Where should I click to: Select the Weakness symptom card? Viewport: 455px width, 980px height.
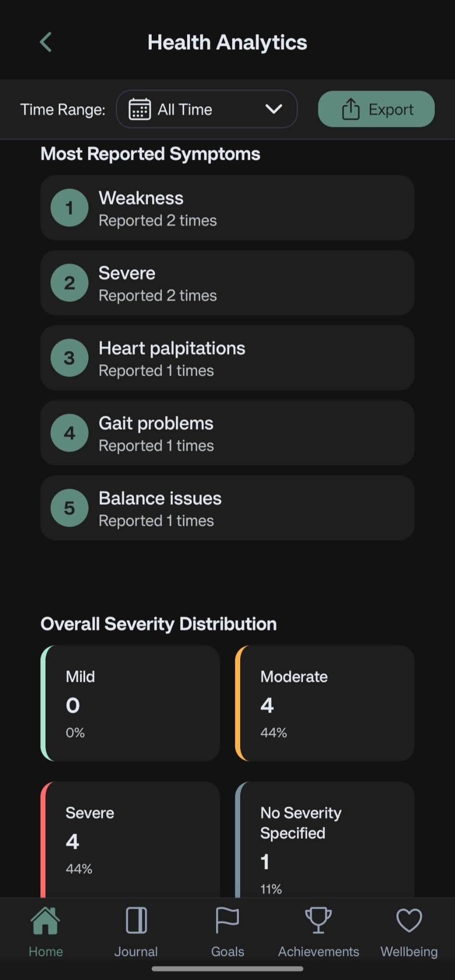pos(227,208)
